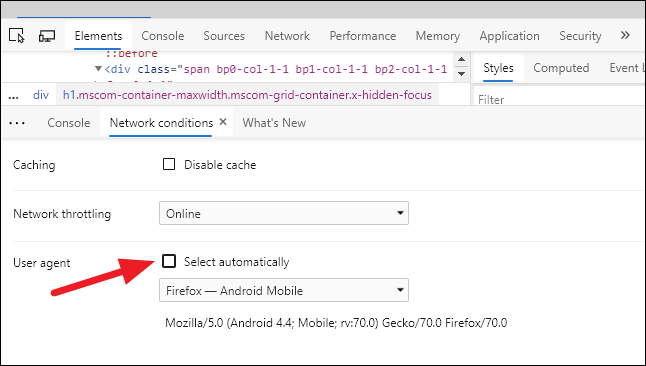
Task: Click the h1.mscom-container-maxwidth breadcrumb
Action: pyautogui.click(x=247, y=95)
